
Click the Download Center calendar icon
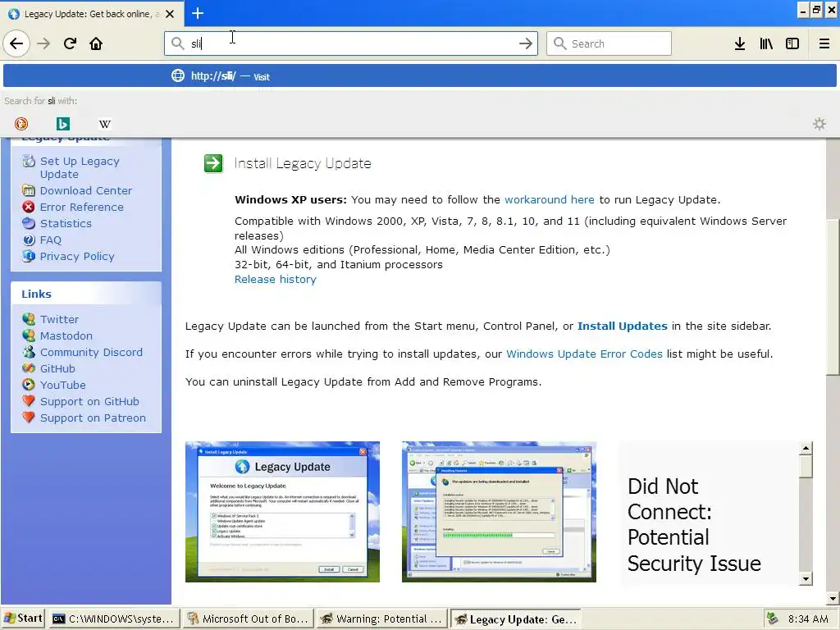29,190
